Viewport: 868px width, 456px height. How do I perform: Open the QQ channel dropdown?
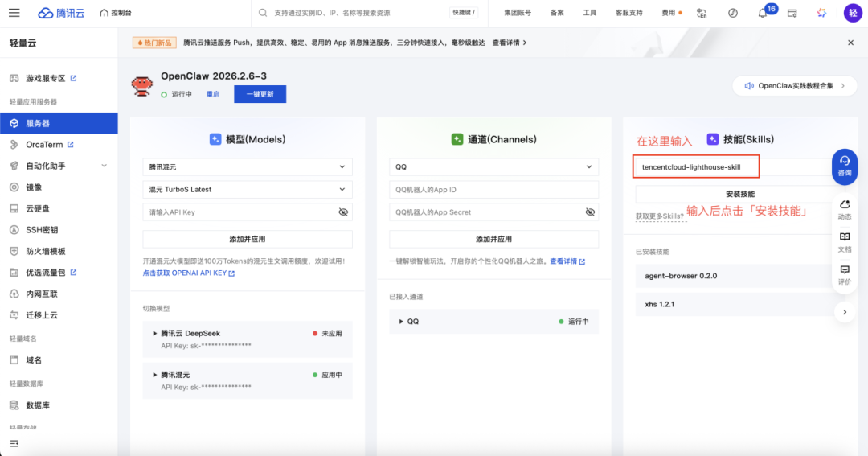coord(493,166)
